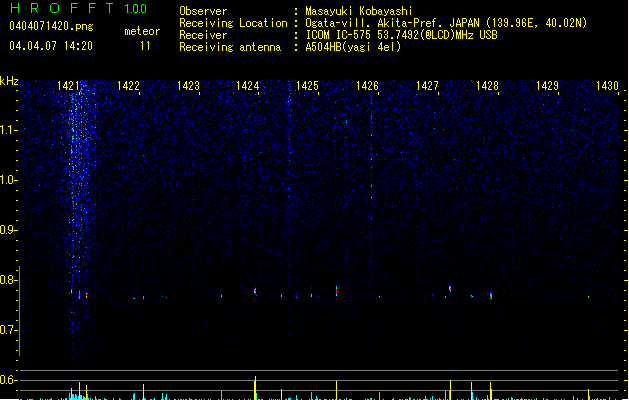Click the 0.8 kHz frequency label

9,280
